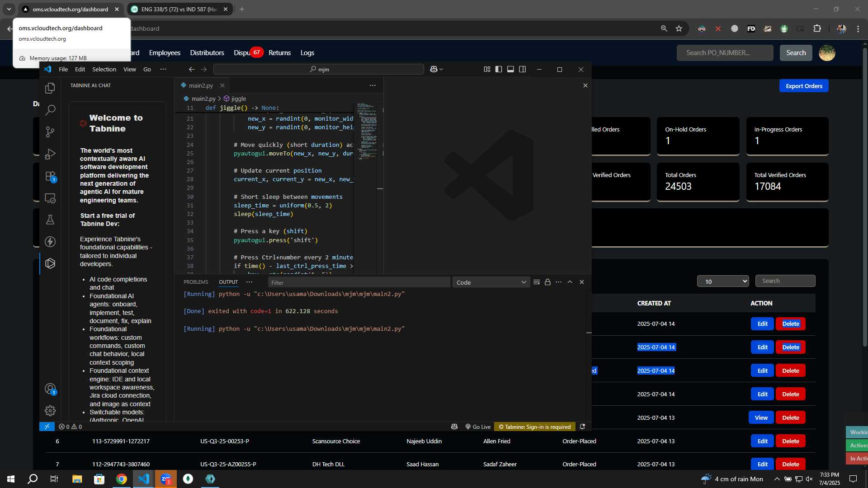868x488 pixels.
Task: Close the VS Code bottom panel
Action: pos(582,282)
